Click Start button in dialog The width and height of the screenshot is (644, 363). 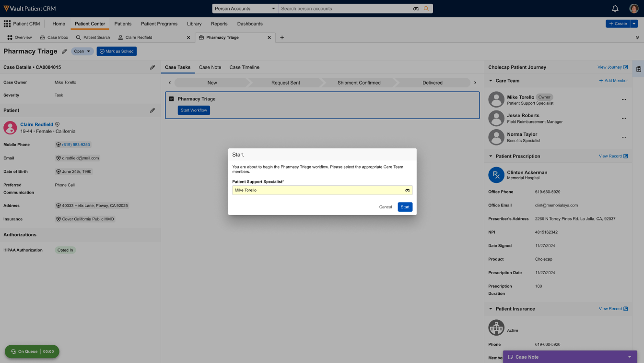coord(405,207)
